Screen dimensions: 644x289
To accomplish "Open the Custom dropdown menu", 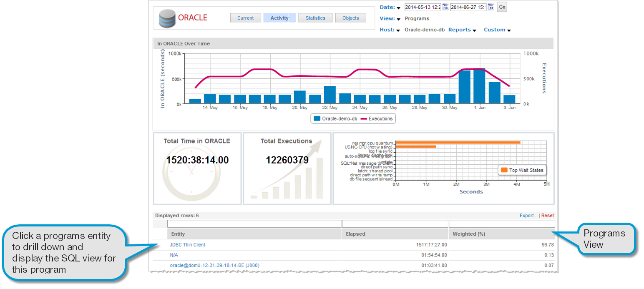I will pos(497,30).
